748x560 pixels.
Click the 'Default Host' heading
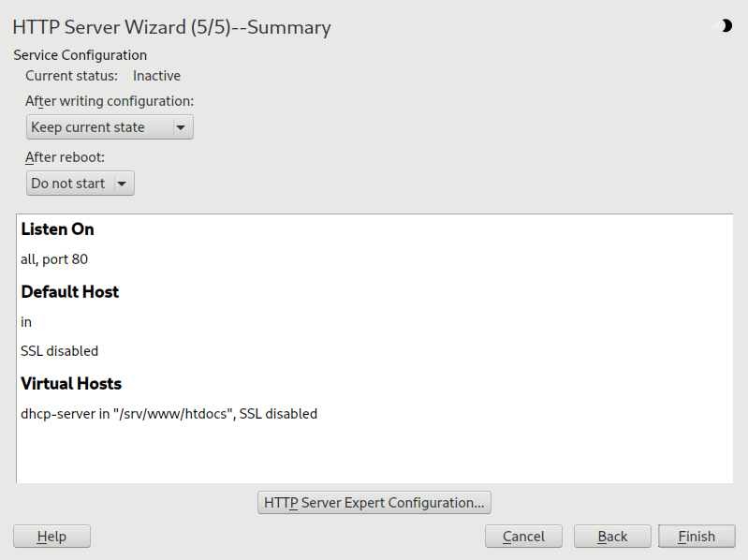(70, 292)
